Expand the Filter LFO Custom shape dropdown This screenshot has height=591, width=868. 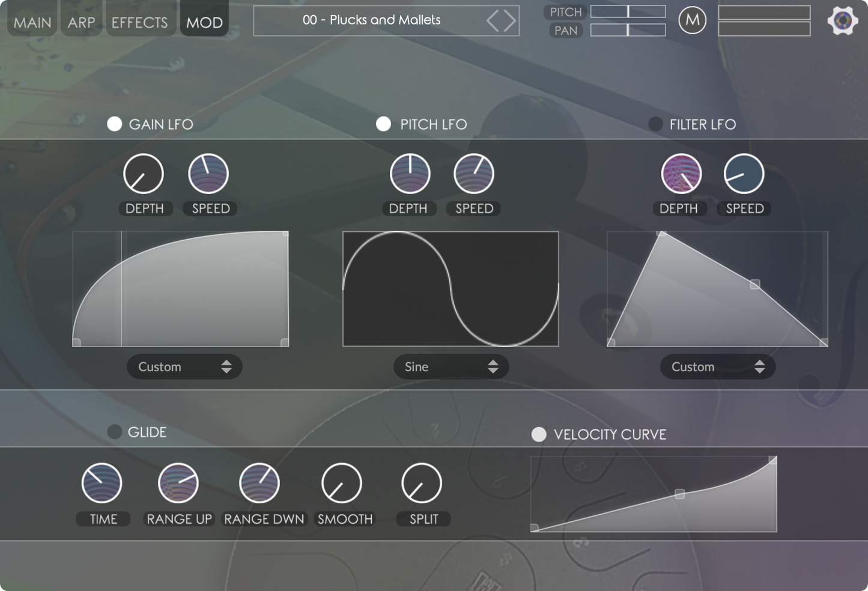coord(718,367)
